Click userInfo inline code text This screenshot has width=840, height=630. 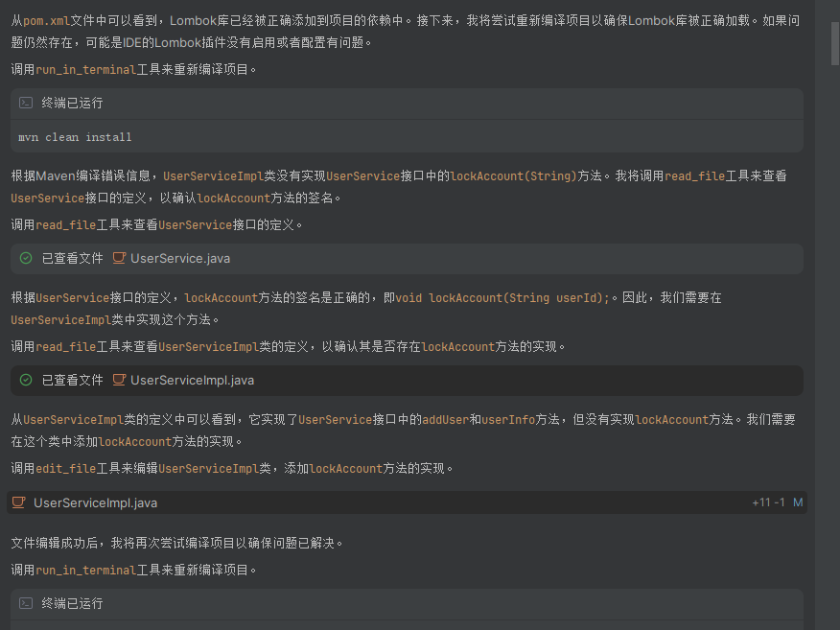pyautogui.click(x=508, y=419)
